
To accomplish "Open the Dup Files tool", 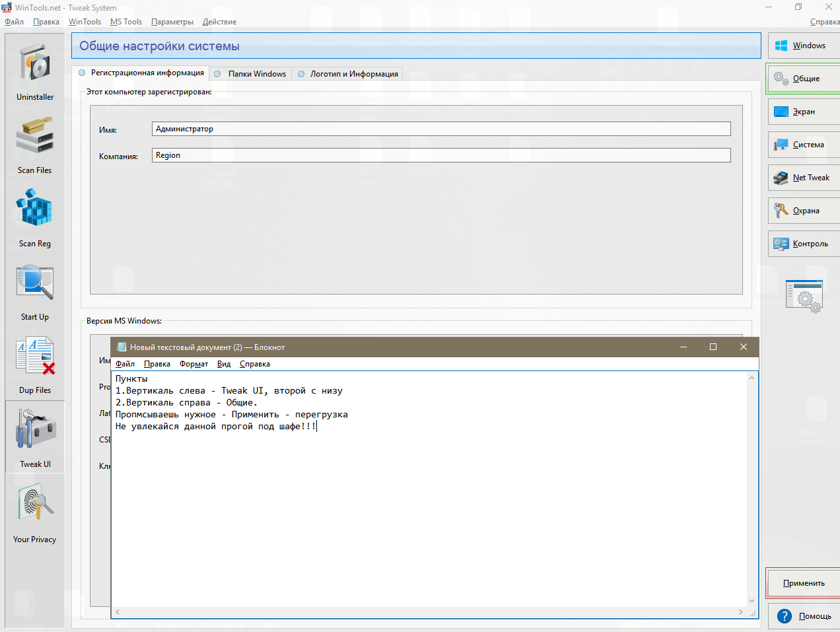I will click(35, 365).
